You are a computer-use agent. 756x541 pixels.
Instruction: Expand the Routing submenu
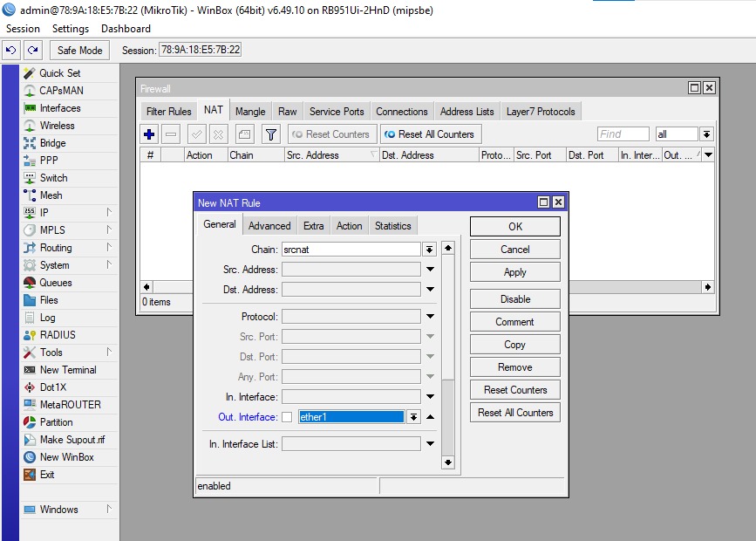pyautogui.click(x=70, y=248)
